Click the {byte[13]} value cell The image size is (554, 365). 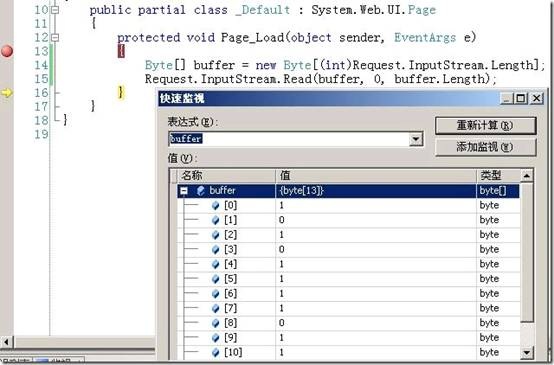pyautogui.click(x=376, y=191)
